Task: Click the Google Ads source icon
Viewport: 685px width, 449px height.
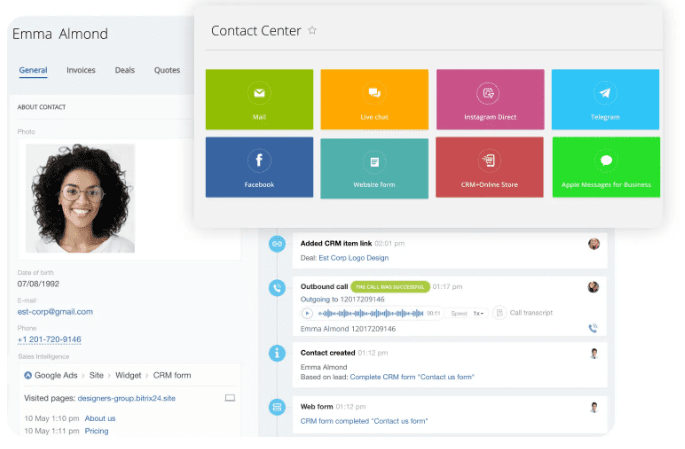Action: tap(28, 375)
